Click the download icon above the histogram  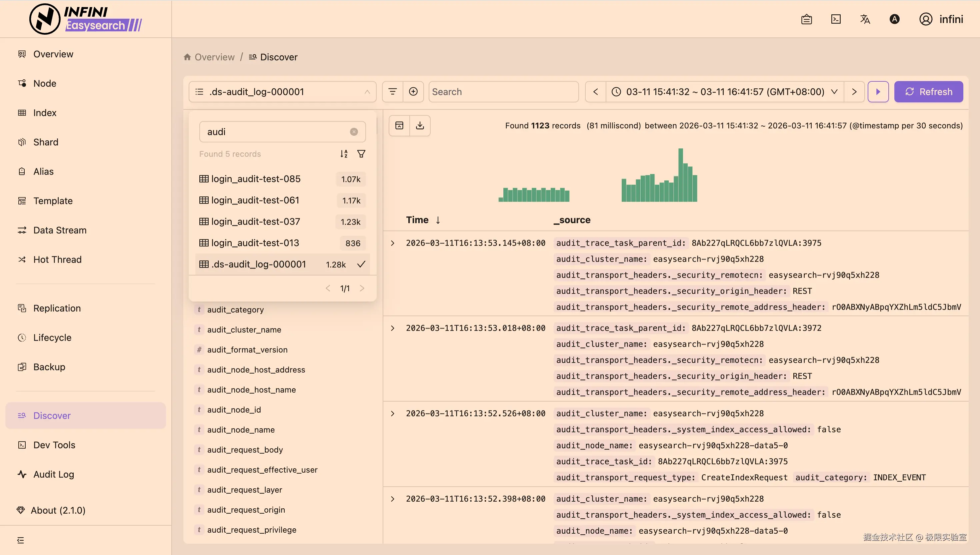pos(420,125)
